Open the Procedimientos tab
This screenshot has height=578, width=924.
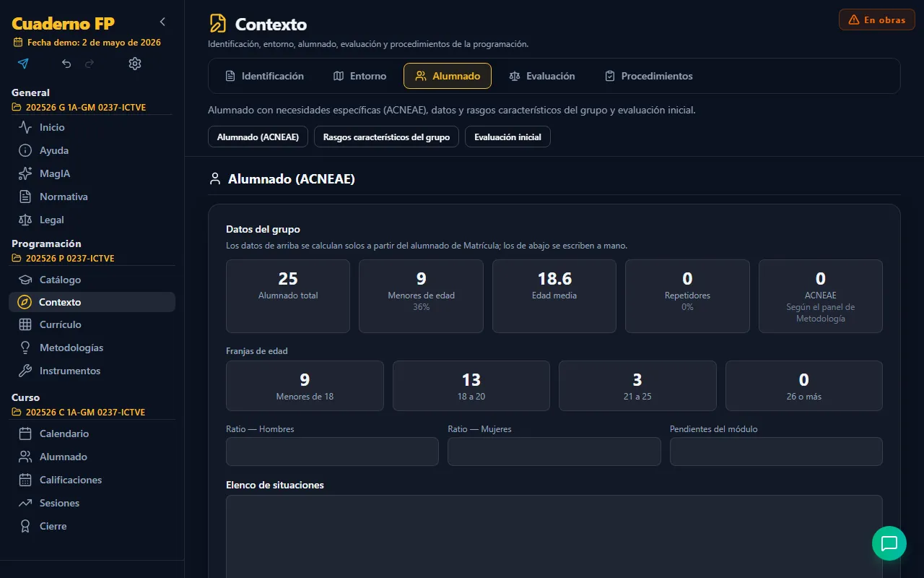coord(648,76)
